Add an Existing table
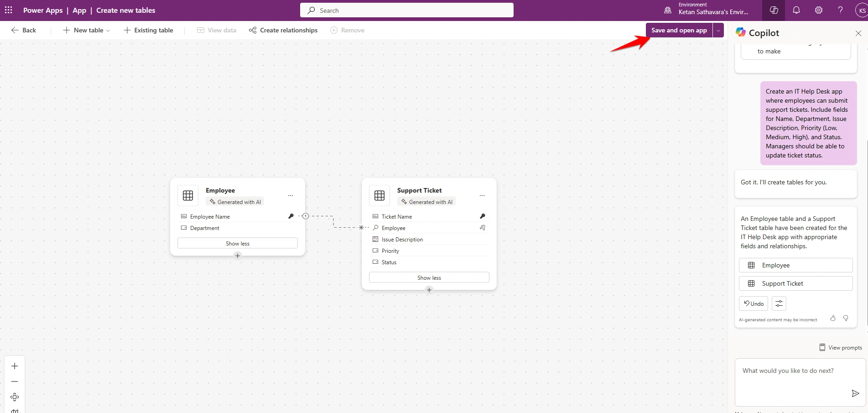This screenshot has height=413, width=868. (x=149, y=30)
